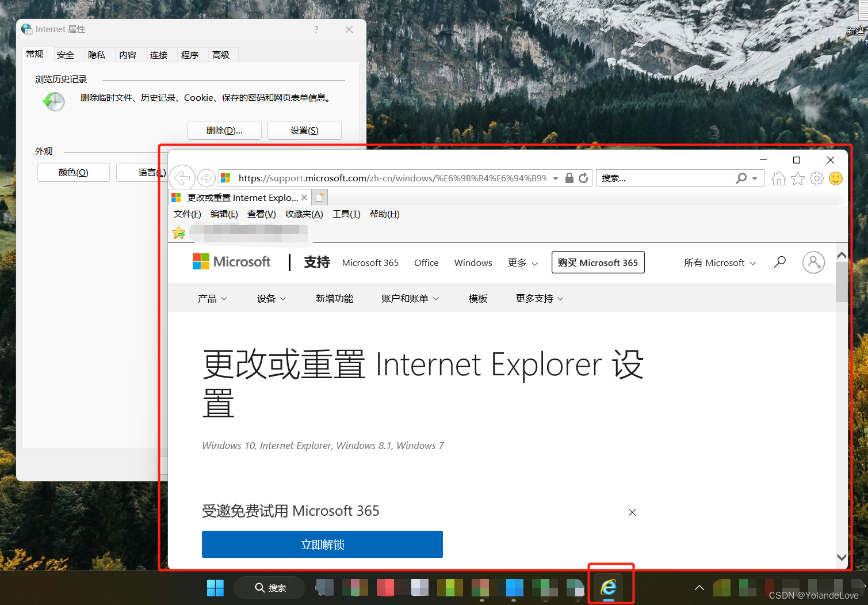Open the 模板 link
Screen dimensions: 868x605
(x=478, y=298)
